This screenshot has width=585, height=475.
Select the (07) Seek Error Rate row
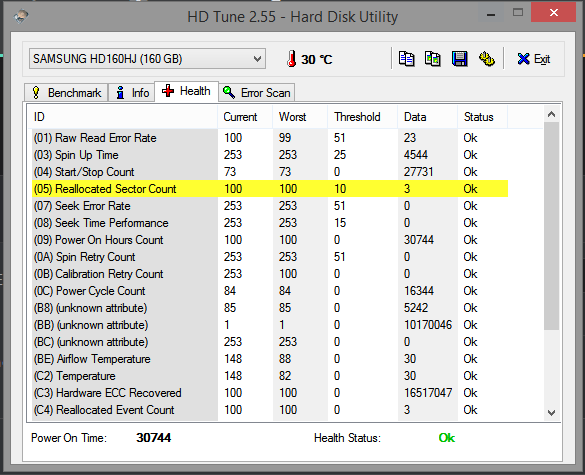270,206
